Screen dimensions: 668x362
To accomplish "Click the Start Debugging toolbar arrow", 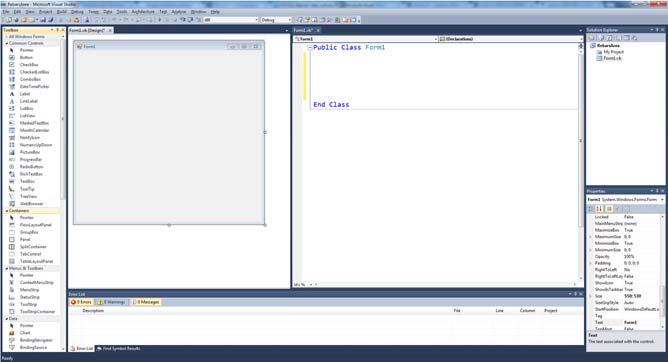I will (160, 20).
